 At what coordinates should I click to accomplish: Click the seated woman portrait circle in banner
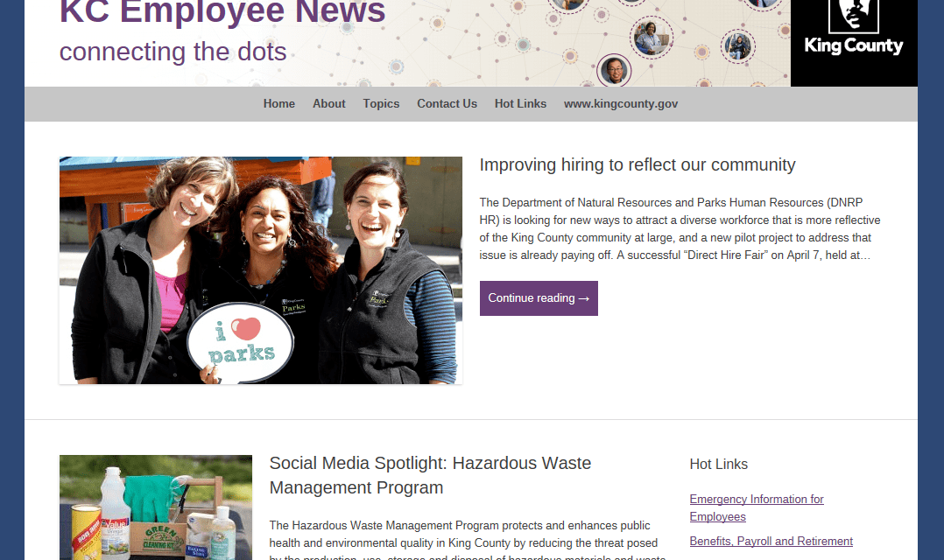coord(651,38)
